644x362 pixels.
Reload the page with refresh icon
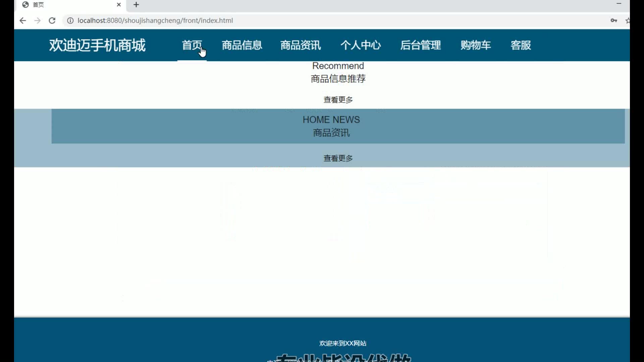click(52, 20)
